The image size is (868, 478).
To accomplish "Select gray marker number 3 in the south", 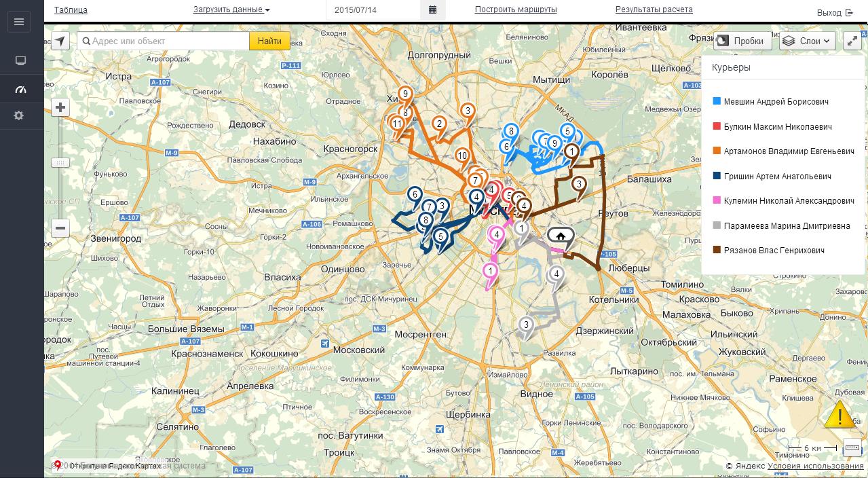I will coord(526,326).
